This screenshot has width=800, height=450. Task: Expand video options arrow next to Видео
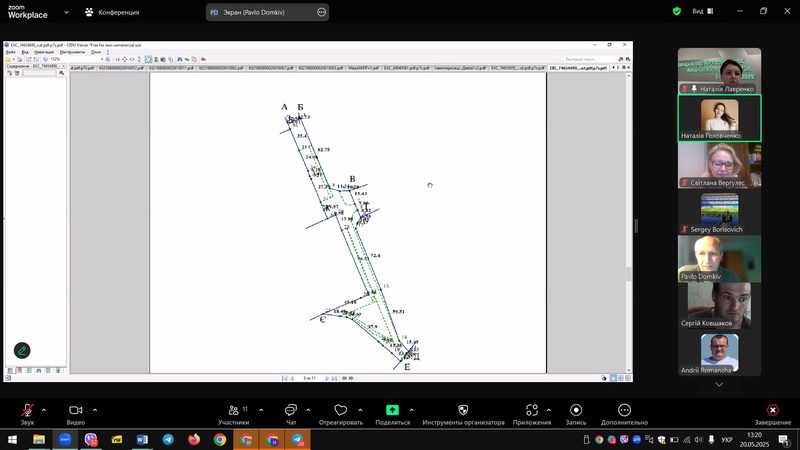pos(95,410)
